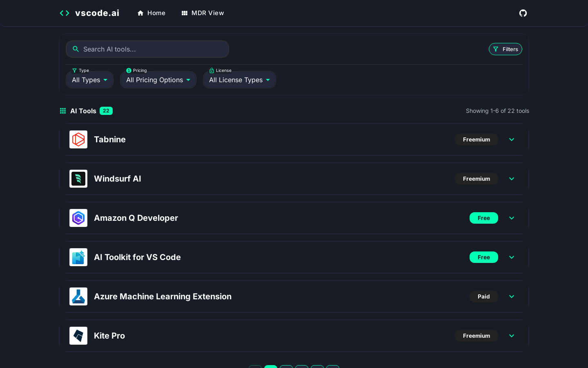Click the lock icon beside License label
The image size is (588, 368).
pyautogui.click(x=212, y=70)
